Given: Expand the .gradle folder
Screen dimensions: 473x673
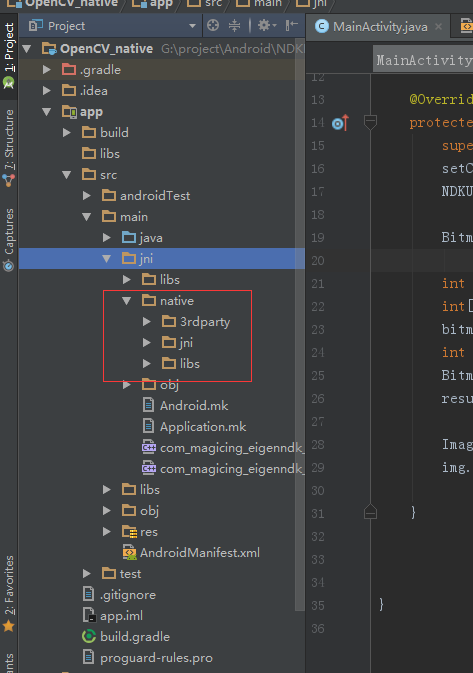Looking at the screenshot, I should [x=46, y=70].
